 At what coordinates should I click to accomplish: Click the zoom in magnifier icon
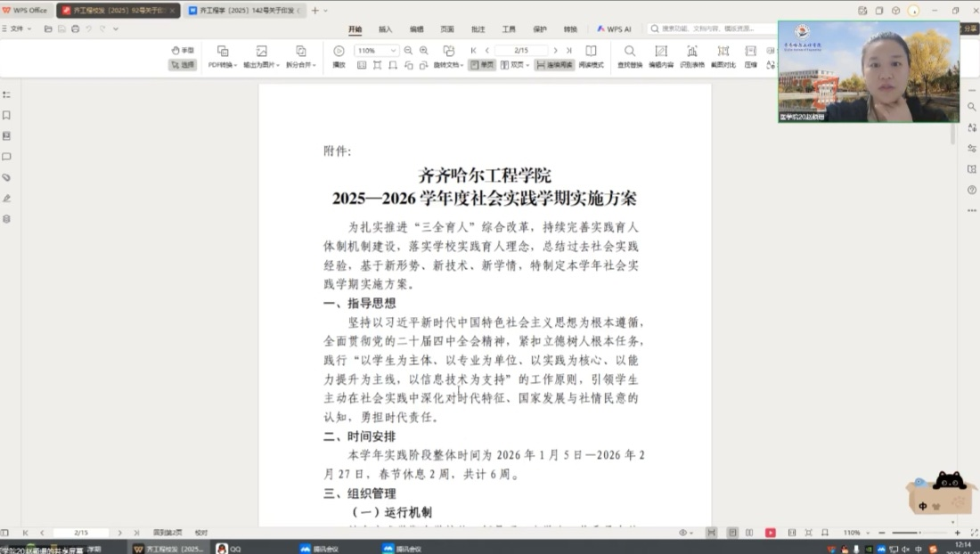(x=424, y=51)
